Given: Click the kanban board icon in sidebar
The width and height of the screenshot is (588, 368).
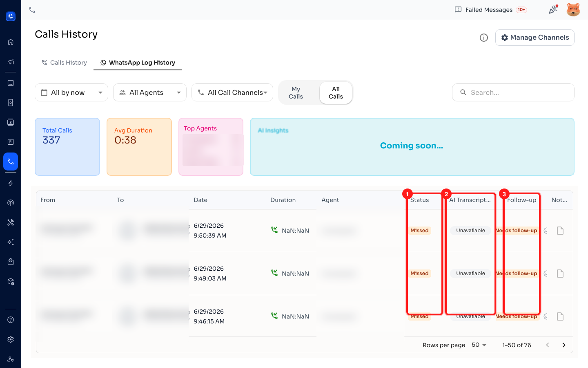Looking at the screenshot, I should click(x=11, y=142).
